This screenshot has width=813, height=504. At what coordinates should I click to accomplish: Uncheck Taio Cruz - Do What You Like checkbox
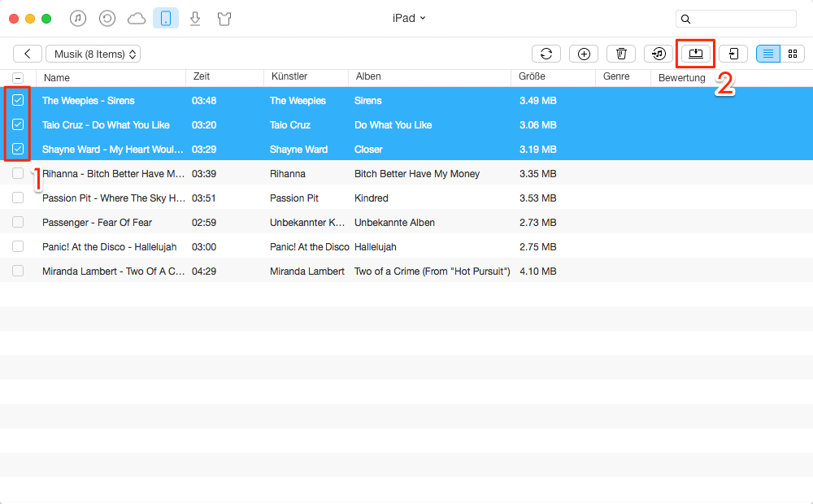[18, 124]
